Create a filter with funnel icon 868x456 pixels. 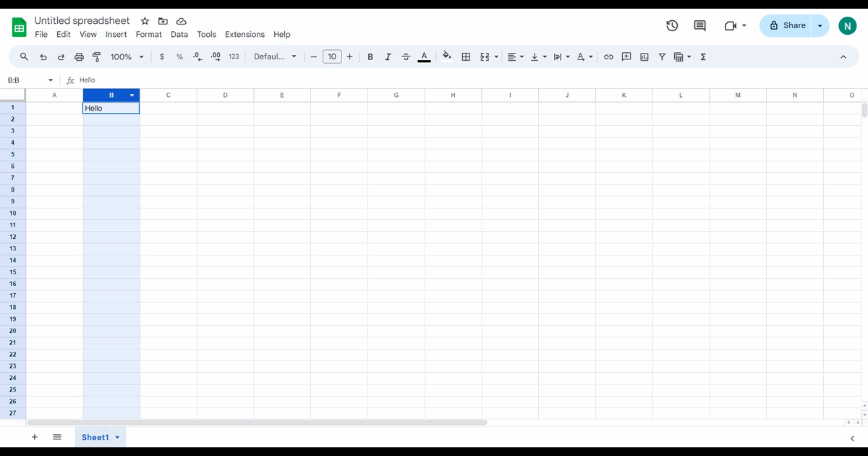(x=662, y=56)
